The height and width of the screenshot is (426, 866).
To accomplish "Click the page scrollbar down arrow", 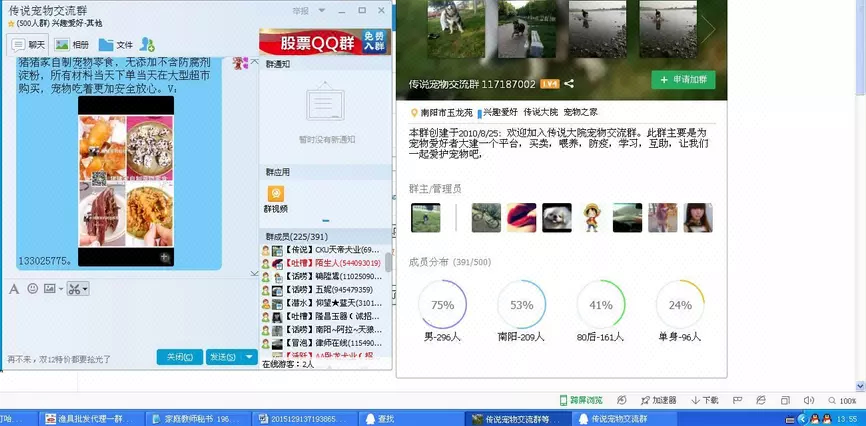I will [x=860, y=386].
